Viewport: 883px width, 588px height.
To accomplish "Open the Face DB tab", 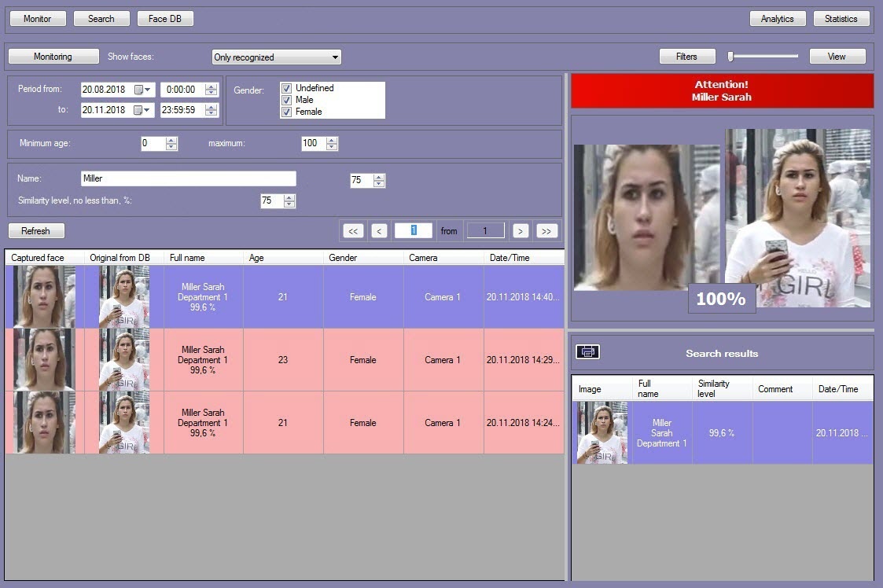I will coord(165,19).
